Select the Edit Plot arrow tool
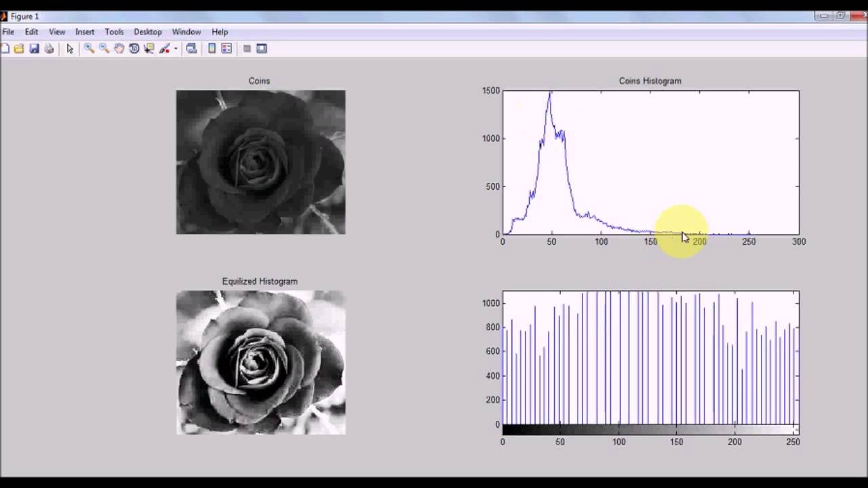Image resolution: width=868 pixels, height=488 pixels. [70, 49]
